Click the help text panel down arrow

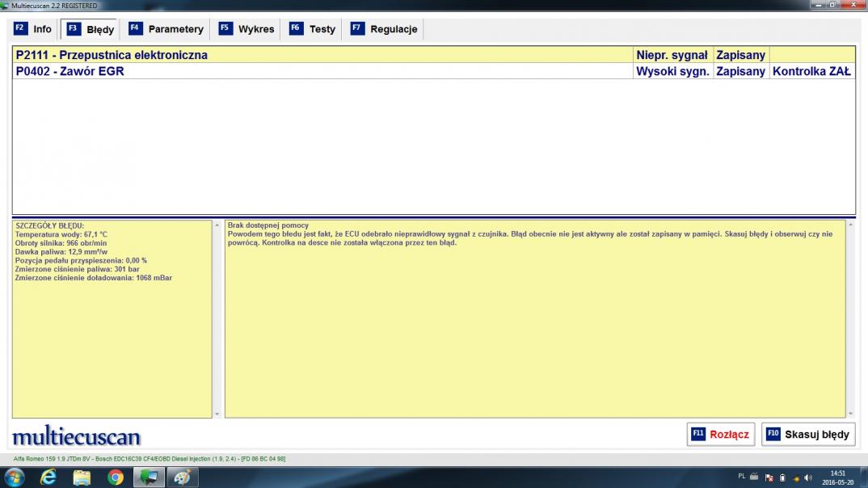tap(851, 414)
